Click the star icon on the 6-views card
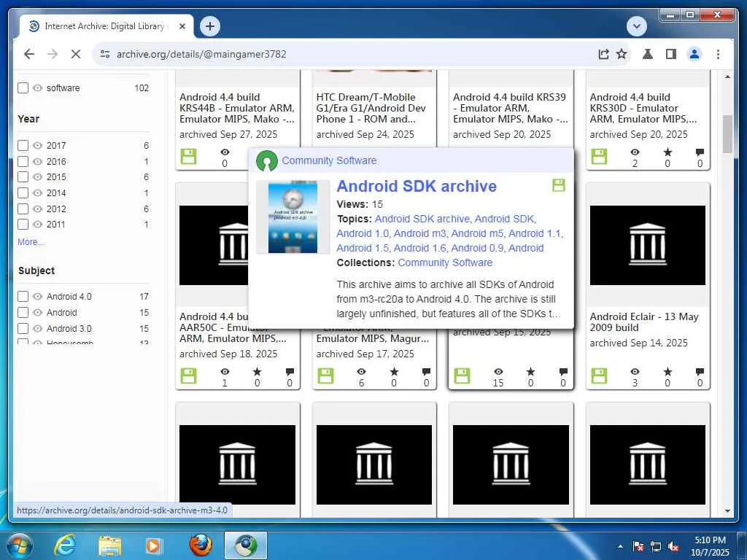747x560 pixels. 394,371
